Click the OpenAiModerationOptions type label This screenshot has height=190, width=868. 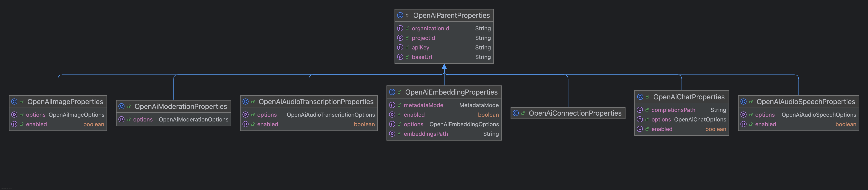click(x=193, y=120)
